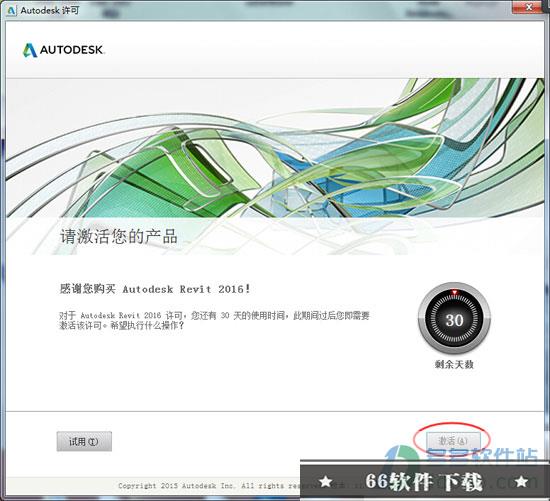This screenshot has width=550, height=501.
Task: Click the 试用 (Try) button
Action: [x=84, y=441]
